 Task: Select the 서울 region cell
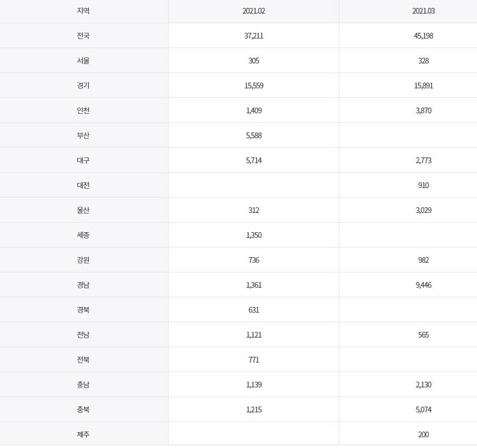[83, 61]
